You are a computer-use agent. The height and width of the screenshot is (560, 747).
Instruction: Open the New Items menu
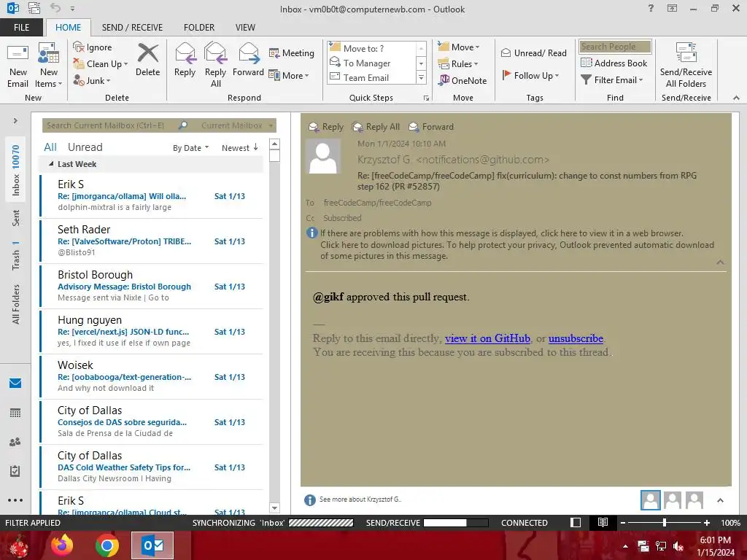point(49,66)
